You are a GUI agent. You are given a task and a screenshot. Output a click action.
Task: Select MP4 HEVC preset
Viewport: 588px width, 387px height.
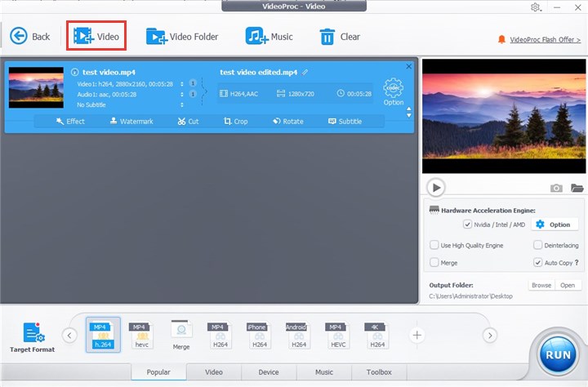click(x=338, y=335)
